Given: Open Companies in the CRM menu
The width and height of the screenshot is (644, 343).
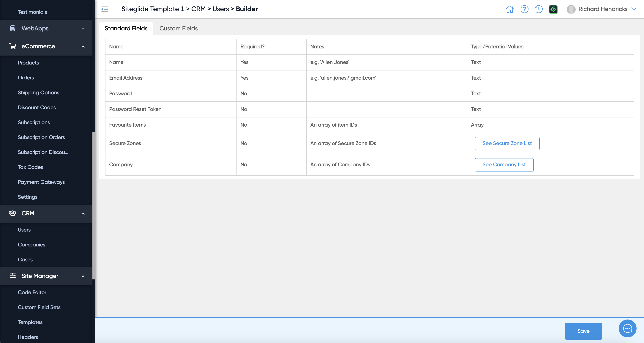Looking at the screenshot, I should click(x=31, y=245).
